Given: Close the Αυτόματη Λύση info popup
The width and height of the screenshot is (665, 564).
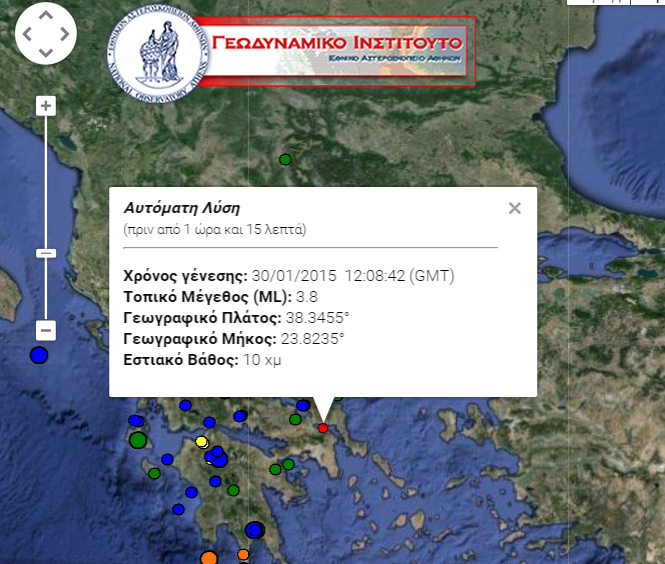Looking at the screenshot, I should click(514, 208).
